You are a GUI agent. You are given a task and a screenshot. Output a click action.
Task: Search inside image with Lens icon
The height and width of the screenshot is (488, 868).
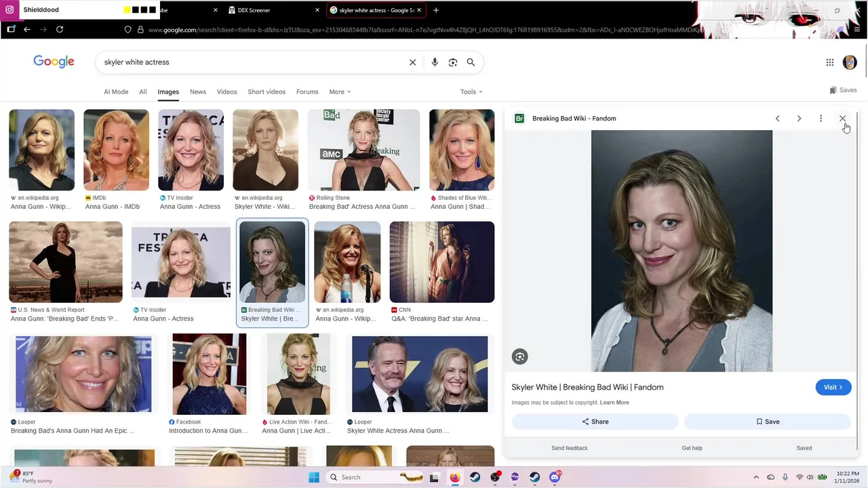[519, 357]
